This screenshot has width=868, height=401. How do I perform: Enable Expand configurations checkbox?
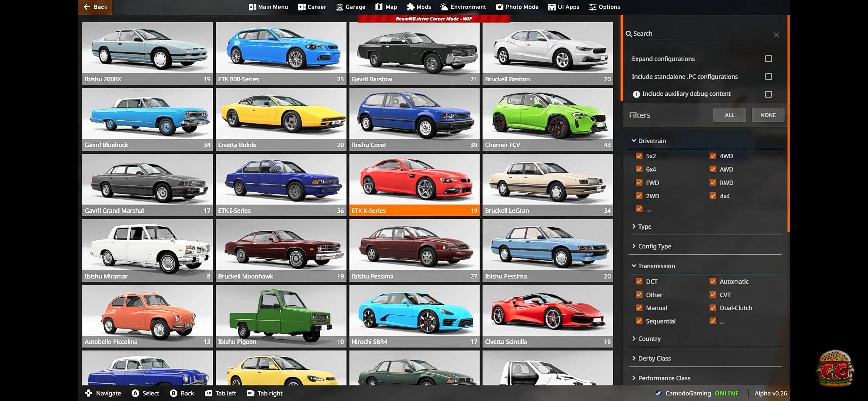click(769, 59)
